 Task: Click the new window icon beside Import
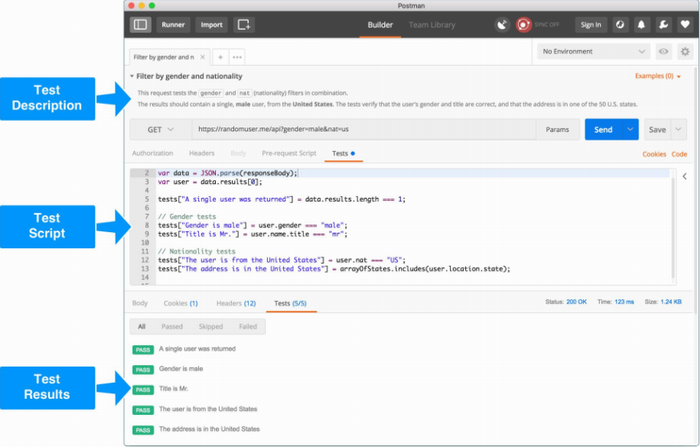point(244,24)
